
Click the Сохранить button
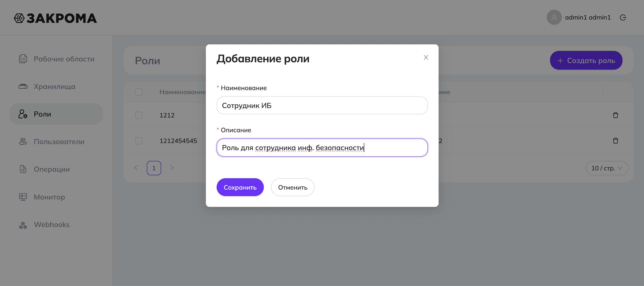coord(240,187)
